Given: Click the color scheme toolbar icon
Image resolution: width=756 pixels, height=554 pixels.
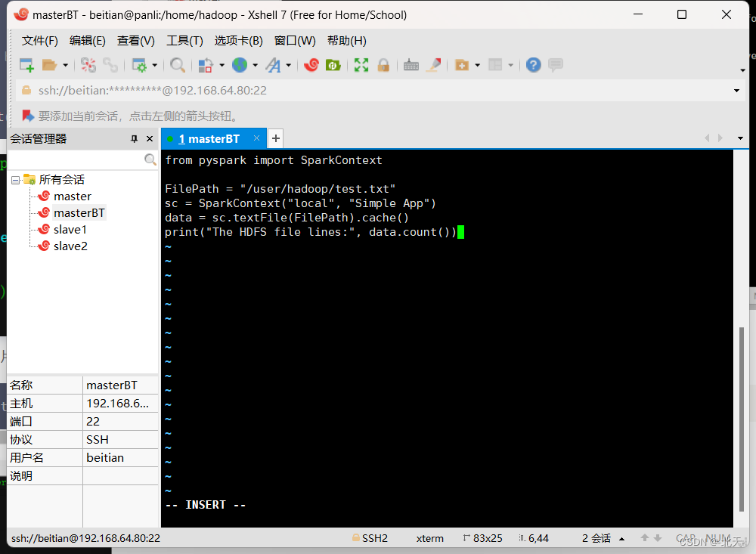Looking at the screenshot, I should coord(206,64).
